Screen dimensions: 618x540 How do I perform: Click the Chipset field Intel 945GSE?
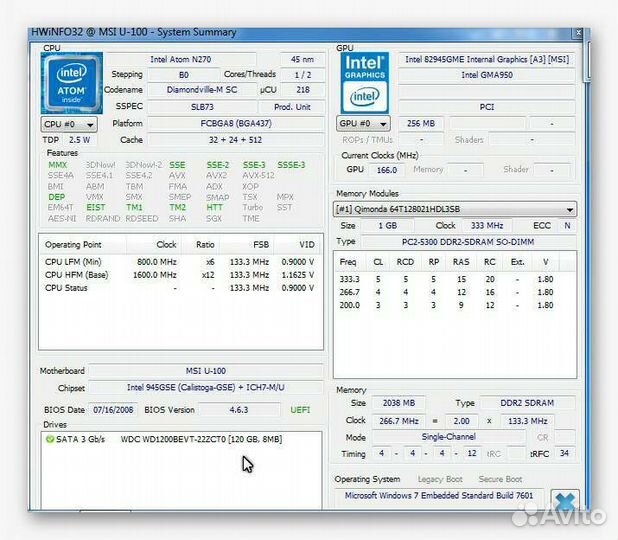pos(206,388)
